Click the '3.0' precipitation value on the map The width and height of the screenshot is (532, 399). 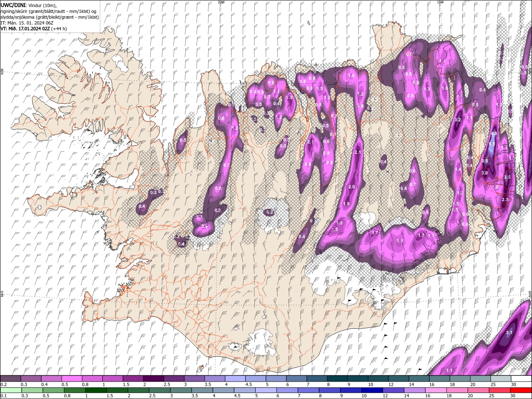(x=485, y=173)
